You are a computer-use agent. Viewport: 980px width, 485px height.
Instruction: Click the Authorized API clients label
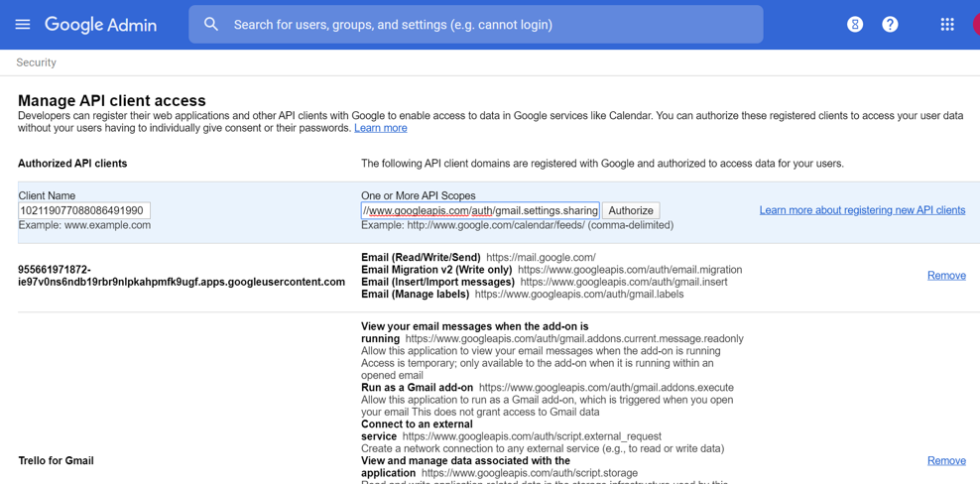click(x=72, y=164)
